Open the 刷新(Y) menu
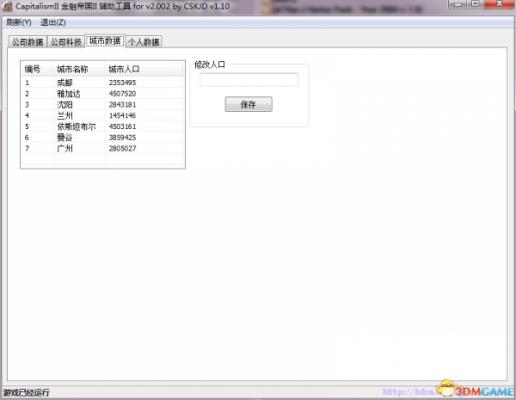516x400 pixels. pyautogui.click(x=19, y=22)
